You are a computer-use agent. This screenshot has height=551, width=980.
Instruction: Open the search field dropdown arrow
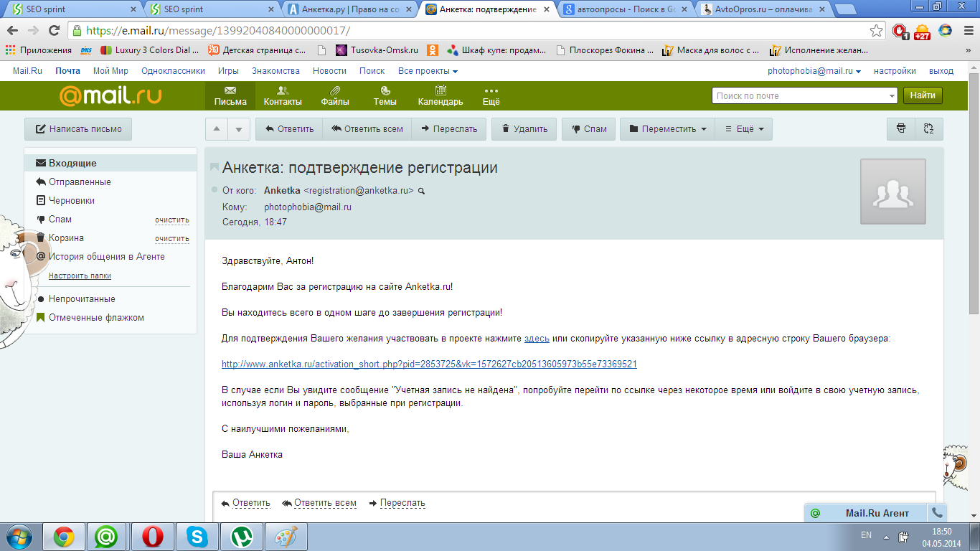(892, 95)
